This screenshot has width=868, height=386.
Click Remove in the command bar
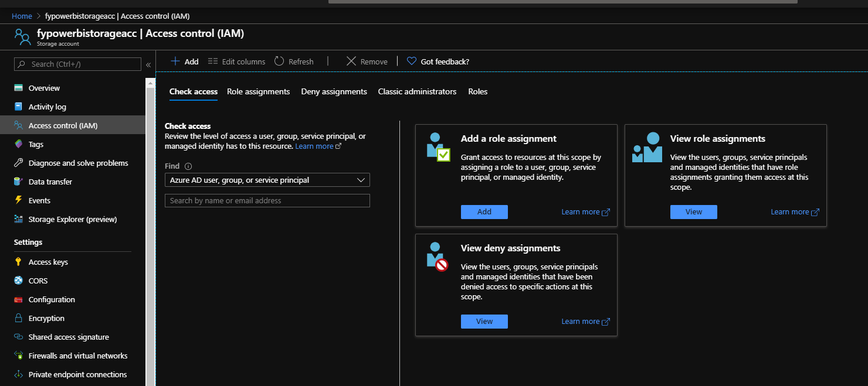click(367, 62)
